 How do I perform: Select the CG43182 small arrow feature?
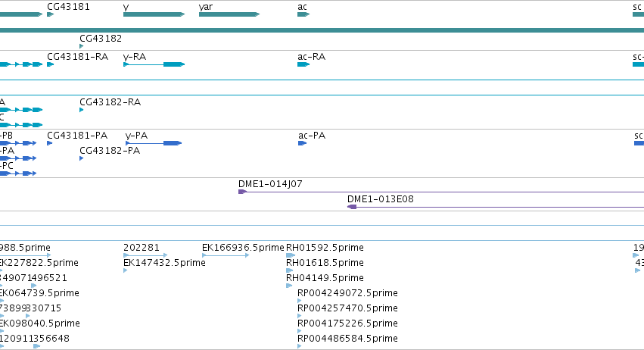(81, 46)
